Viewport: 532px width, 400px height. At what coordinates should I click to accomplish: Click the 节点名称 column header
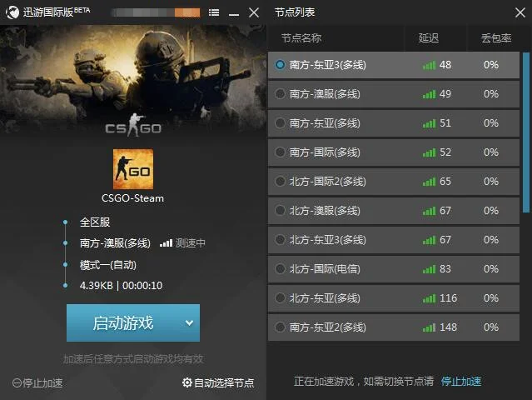[301, 38]
